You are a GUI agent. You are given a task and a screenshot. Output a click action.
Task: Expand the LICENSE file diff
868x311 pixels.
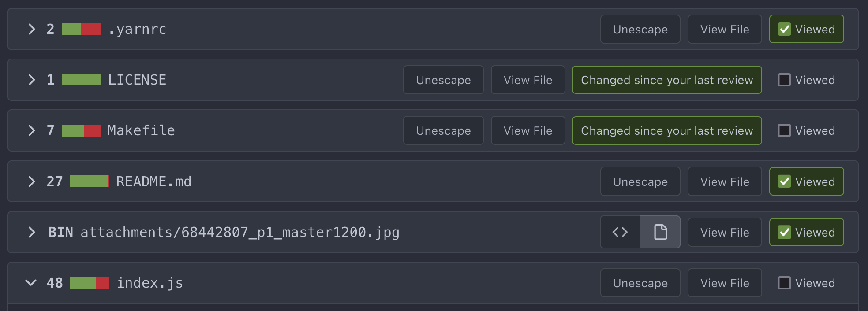(x=31, y=80)
